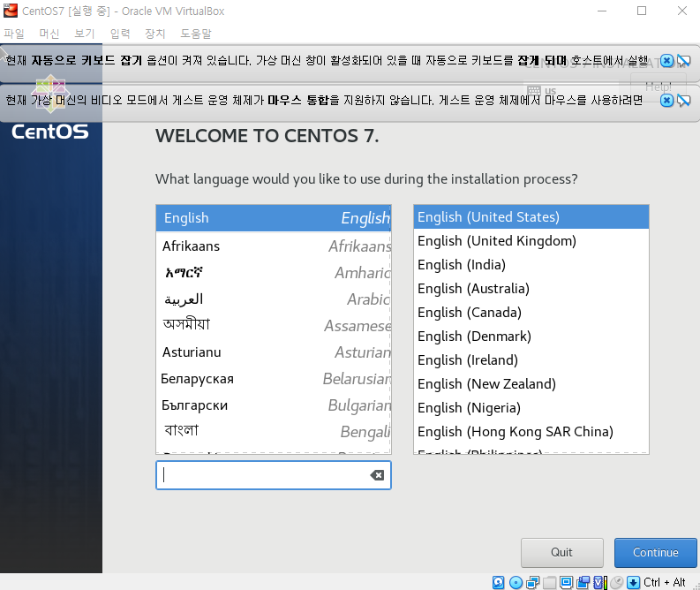This screenshot has width=700, height=590.
Task: Select Български (Bulgarian) language row
Action: click(x=274, y=405)
